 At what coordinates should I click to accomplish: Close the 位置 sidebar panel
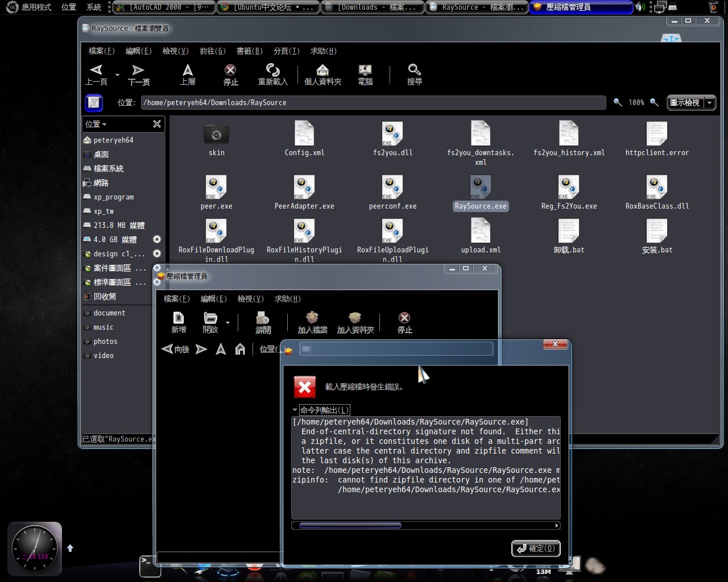tap(157, 124)
